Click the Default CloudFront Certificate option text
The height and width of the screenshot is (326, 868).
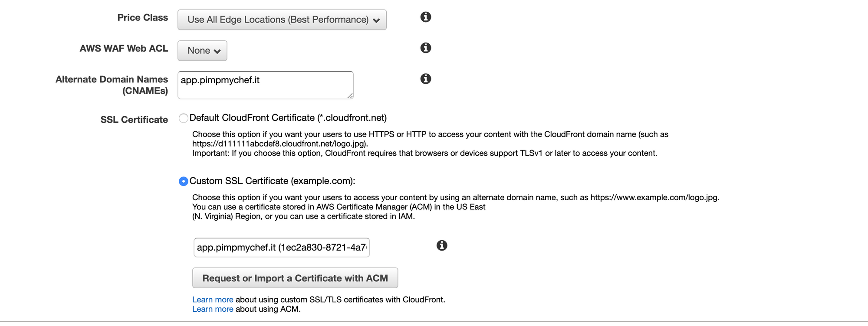(x=288, y=118)
